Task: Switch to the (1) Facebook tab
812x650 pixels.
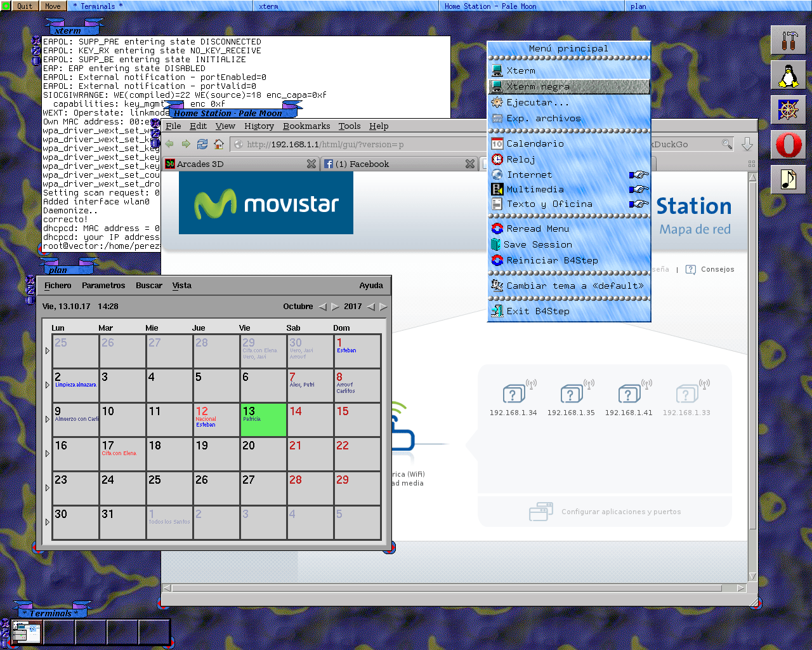Action: (x=399, y=164)
